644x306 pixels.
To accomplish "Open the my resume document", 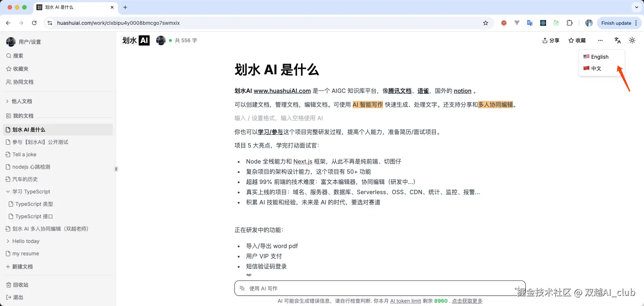I will [22, 254].
